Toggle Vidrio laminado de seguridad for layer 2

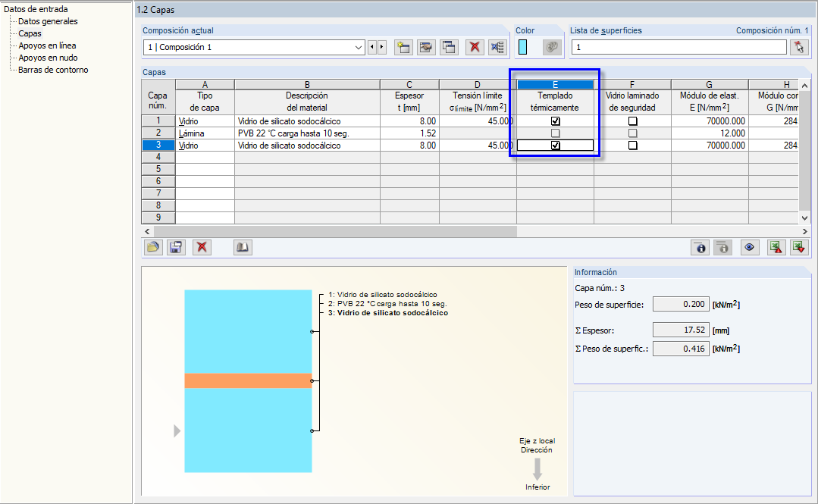[632, 133]
